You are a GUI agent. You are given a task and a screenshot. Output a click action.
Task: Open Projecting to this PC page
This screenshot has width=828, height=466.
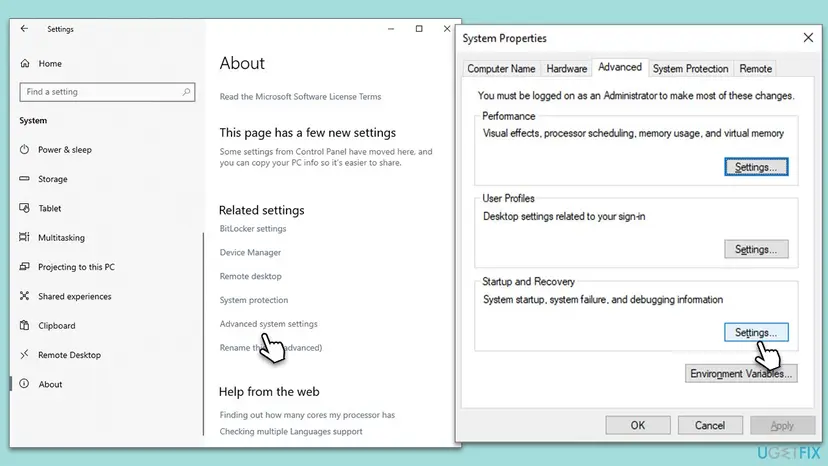click(76, 267)
